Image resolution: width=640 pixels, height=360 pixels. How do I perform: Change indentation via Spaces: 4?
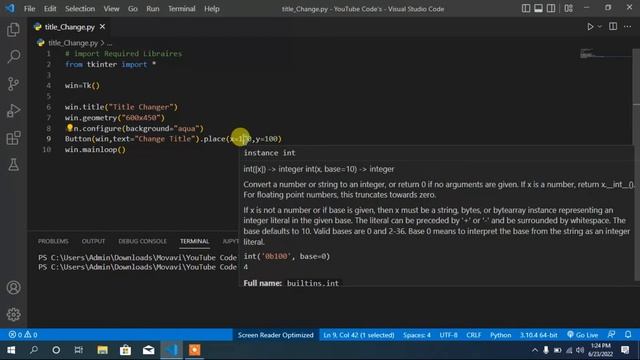[417, 335]
